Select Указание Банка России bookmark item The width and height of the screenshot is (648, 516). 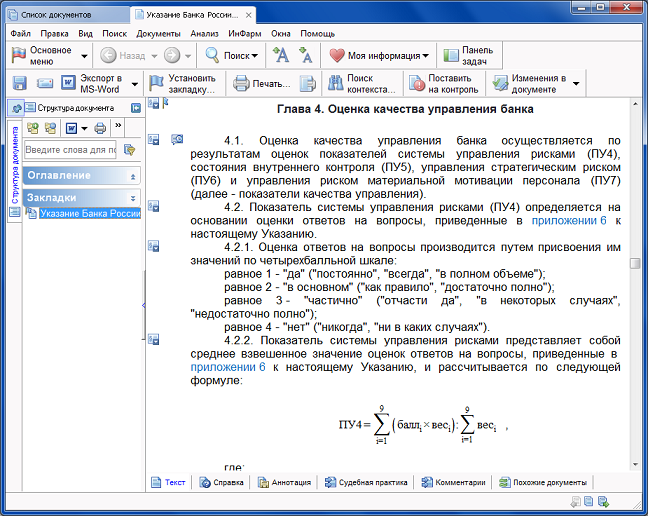tap(89, 214)
